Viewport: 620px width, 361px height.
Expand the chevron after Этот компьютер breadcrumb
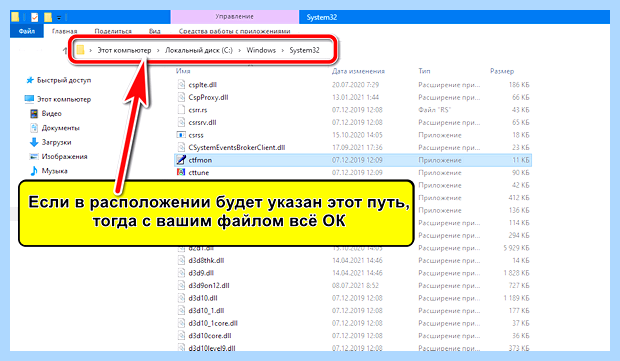pyautogui.click(x=158, y=50)
